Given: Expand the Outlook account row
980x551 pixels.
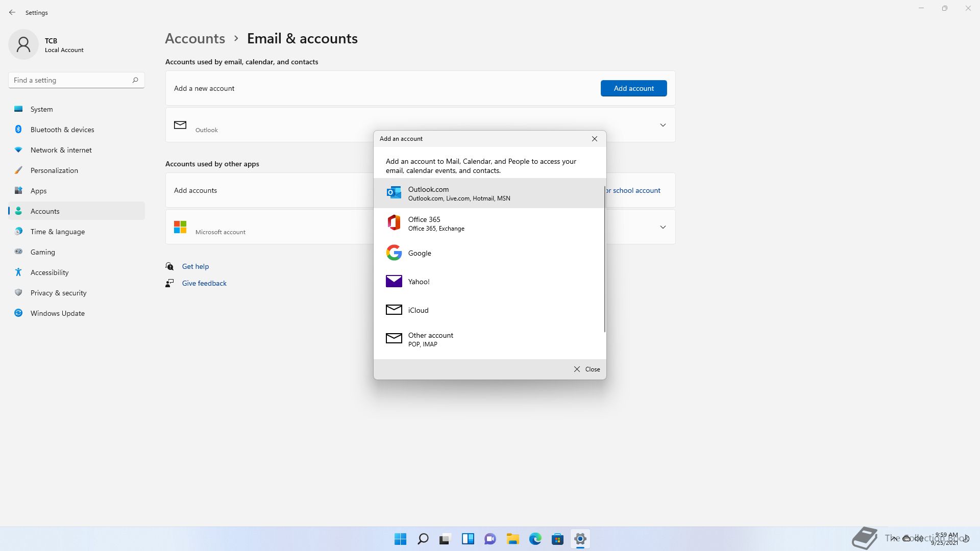Looking at the screenshot, I should pos(663,125).
